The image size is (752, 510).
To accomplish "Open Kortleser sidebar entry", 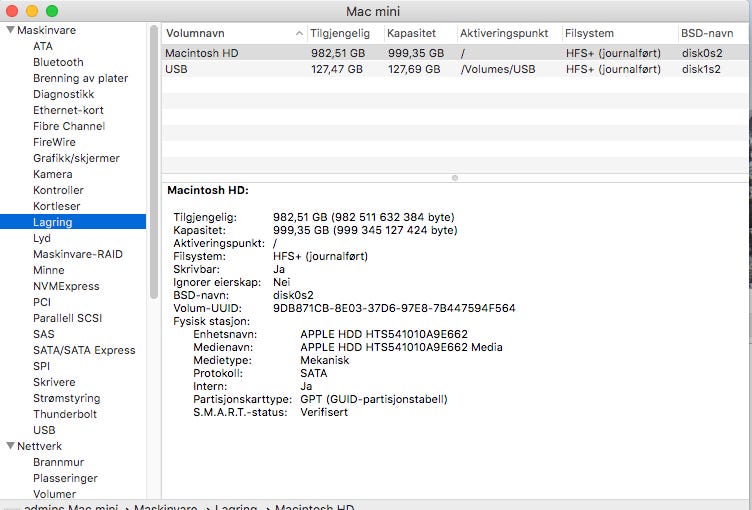I will click(x=57, y=206).
